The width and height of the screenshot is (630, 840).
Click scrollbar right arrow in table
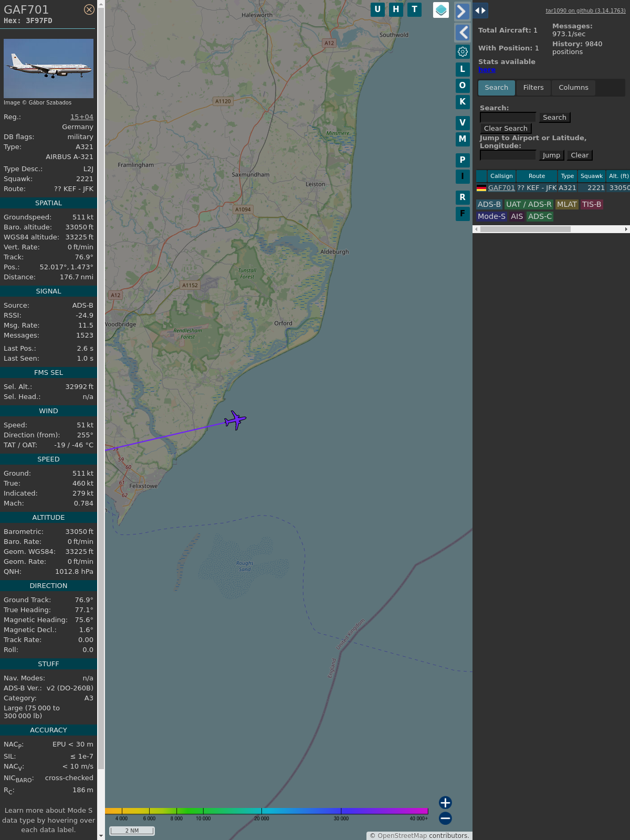point(626,229)
